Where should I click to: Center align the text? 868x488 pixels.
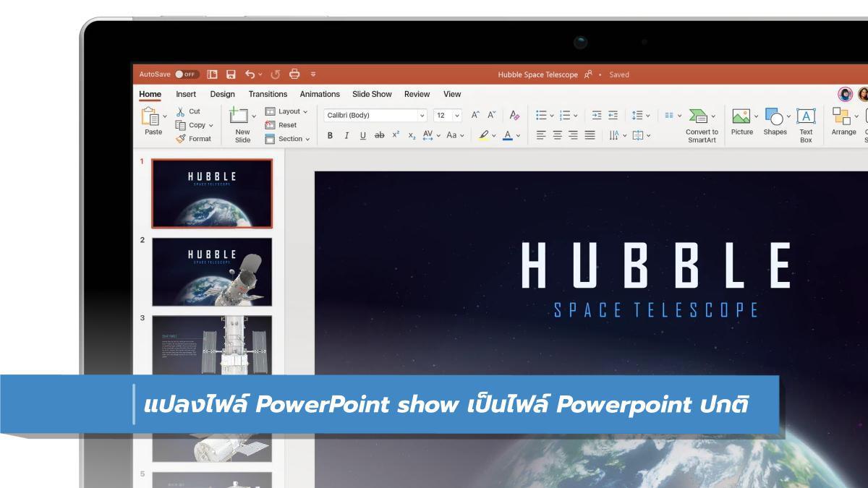(558, 136)
